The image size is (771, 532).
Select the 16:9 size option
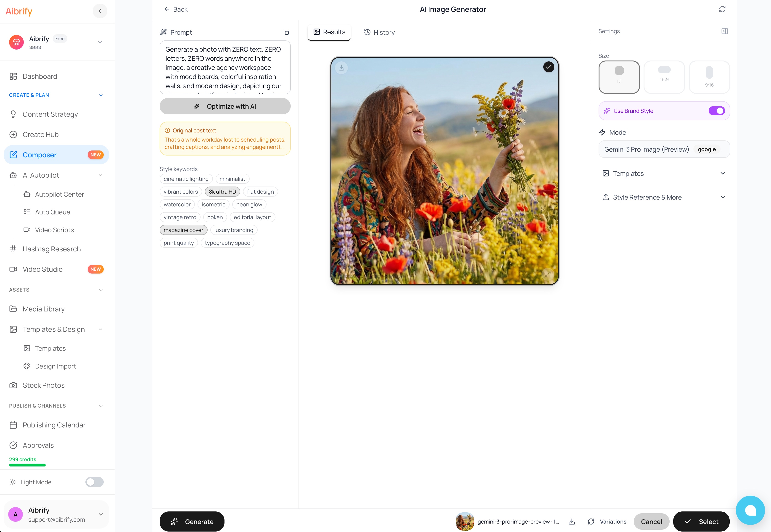click(x=664, y=77)
